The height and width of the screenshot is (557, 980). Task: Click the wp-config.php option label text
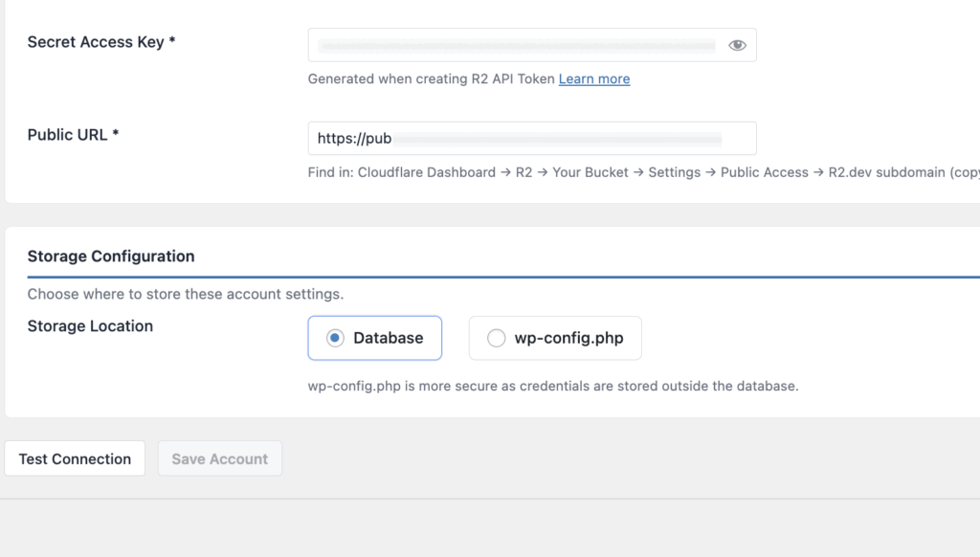pos(568,338)
